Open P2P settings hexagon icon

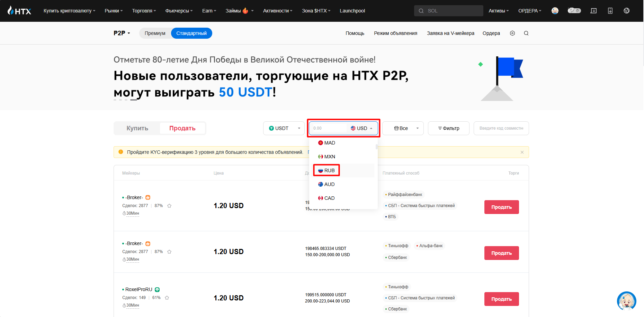tap(512, 33)
